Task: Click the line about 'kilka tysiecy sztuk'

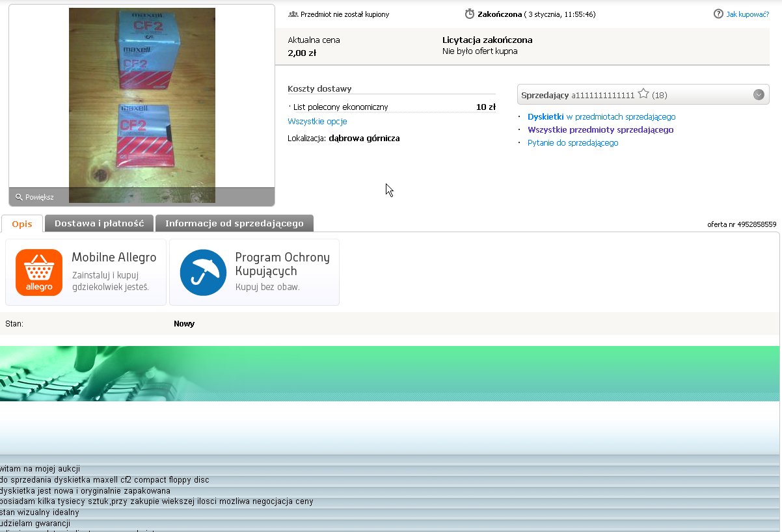Action: (x=157, y=501)
